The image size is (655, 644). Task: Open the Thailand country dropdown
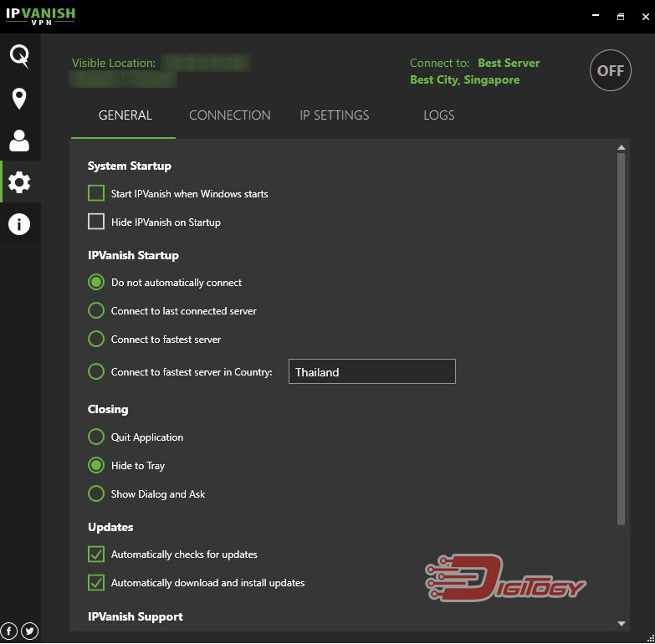point(371,371)
